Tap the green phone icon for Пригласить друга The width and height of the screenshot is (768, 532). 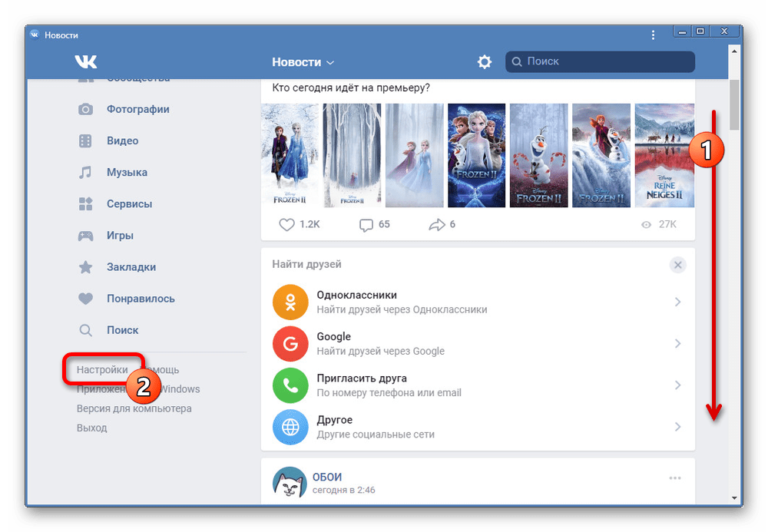click(290, 385)
